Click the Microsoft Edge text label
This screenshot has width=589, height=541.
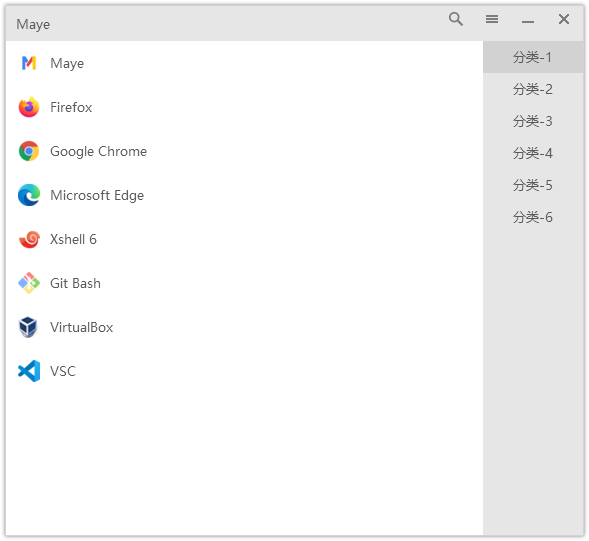pyautogui.click(x=97, y=196)
